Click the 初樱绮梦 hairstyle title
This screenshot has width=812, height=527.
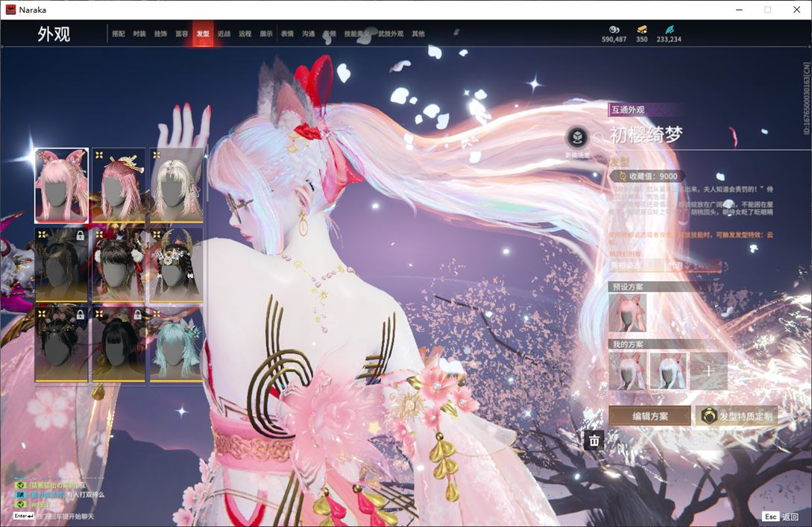tap(646, 135)
